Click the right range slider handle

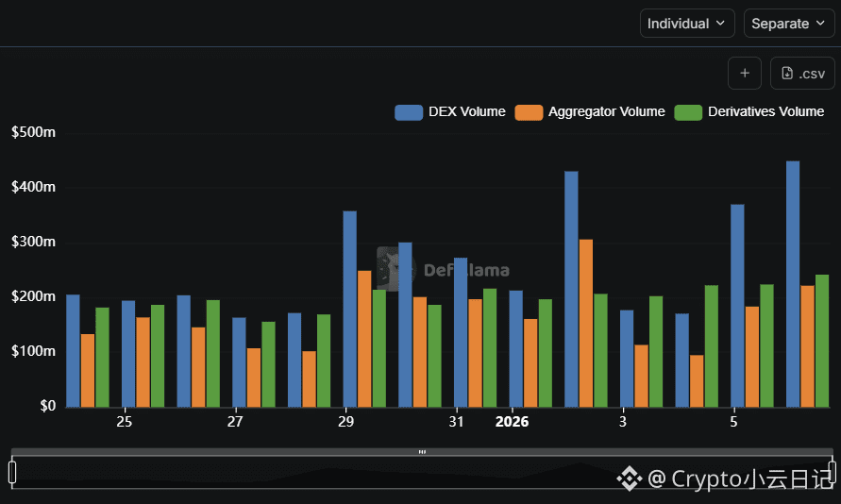(832, 472)
